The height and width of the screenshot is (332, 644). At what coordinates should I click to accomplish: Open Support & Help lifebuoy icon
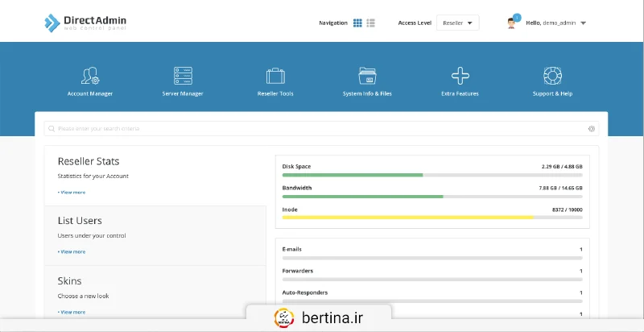pos(552,77)
